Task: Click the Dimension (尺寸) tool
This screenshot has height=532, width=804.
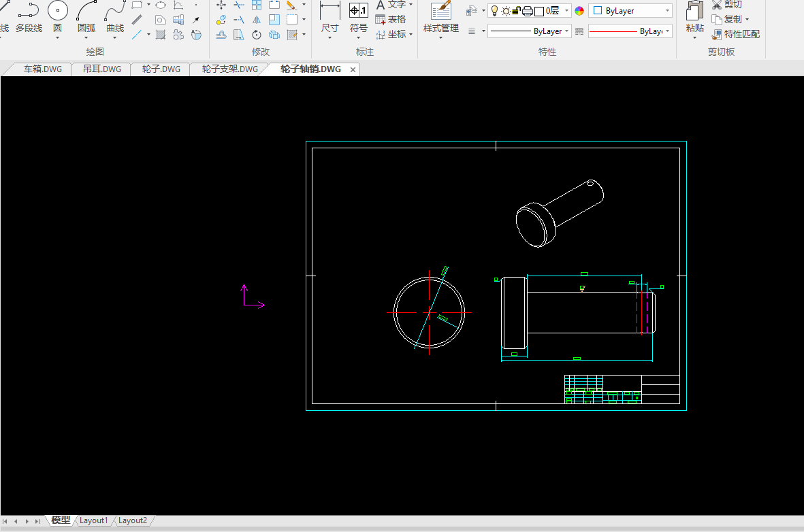Action: pyautogui.click(x=329, y=11)
